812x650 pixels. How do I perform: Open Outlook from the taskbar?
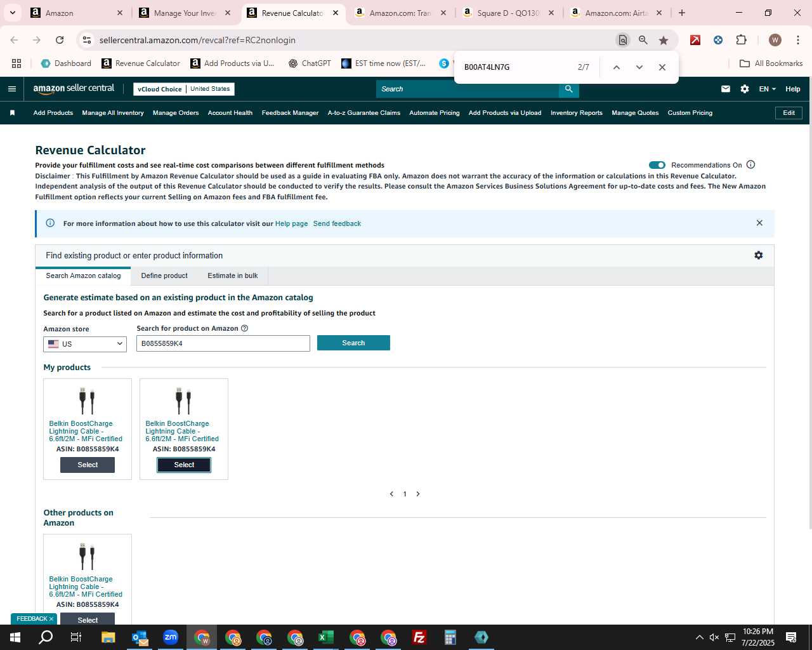pyautogui.click(x=140, y=637)
